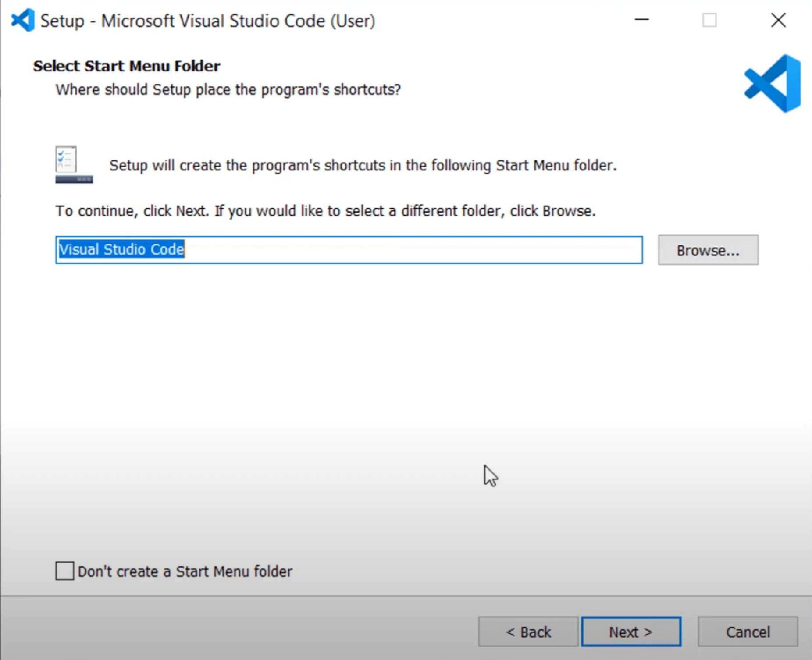This screenshot has width=812, height=660.
Task: Cancel the Visual Studio Code installation
Action: [748, 632]
